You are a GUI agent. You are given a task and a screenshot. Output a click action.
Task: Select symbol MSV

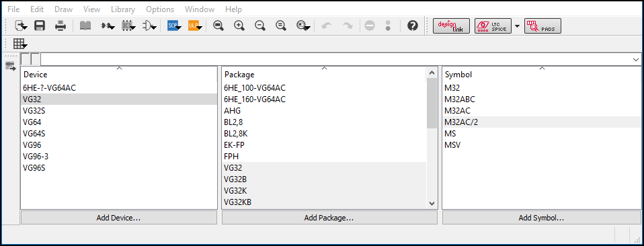(x=542, y=145)
